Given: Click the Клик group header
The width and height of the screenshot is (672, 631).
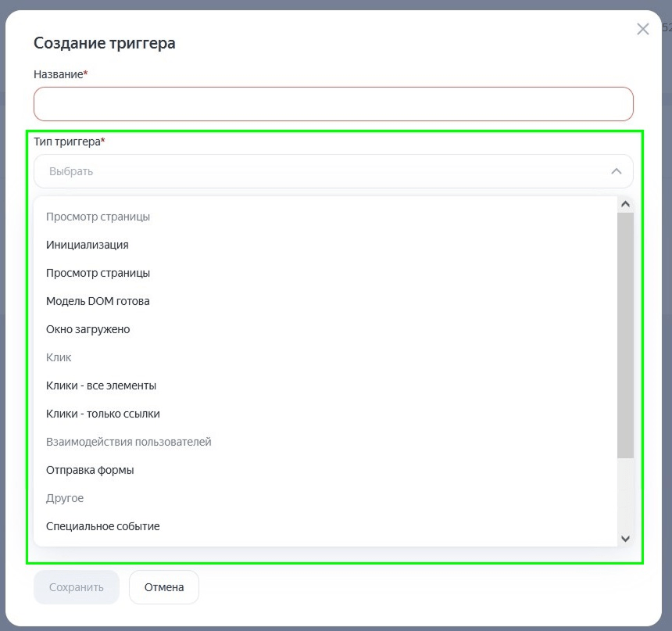Looking at the screenshot, I should (59, 357).
